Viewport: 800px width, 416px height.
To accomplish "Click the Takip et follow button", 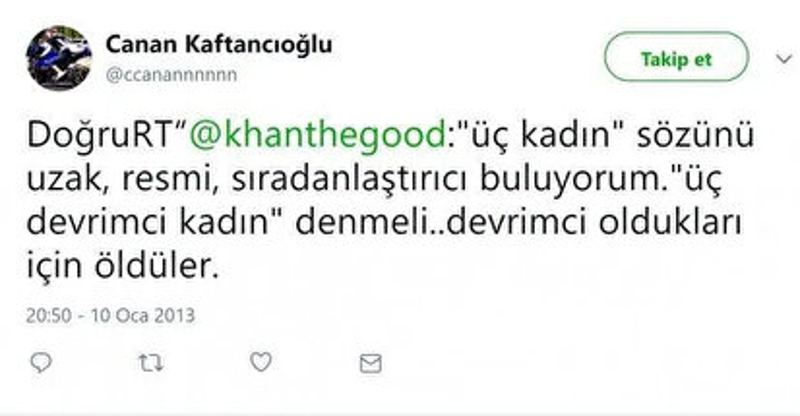I will click(x=677, y=58).
